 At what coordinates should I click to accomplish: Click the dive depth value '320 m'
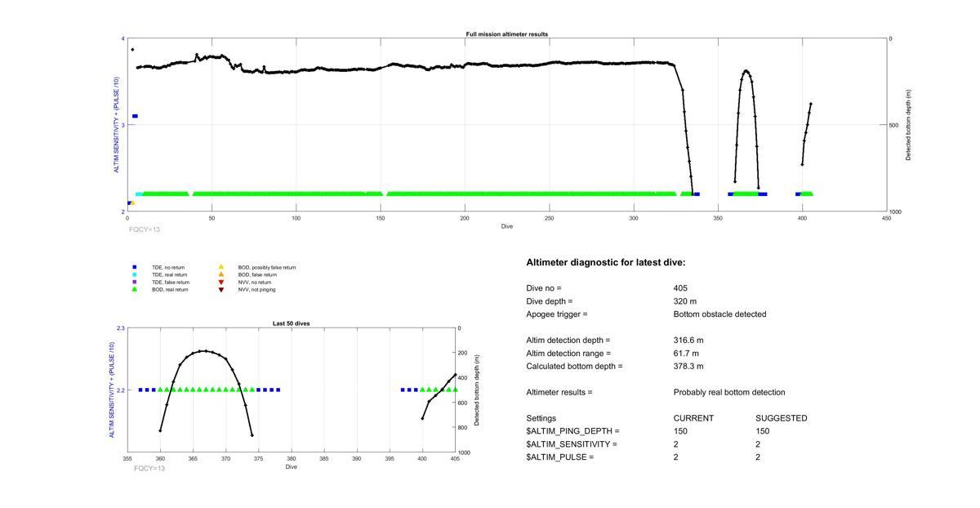click(684, 301)
